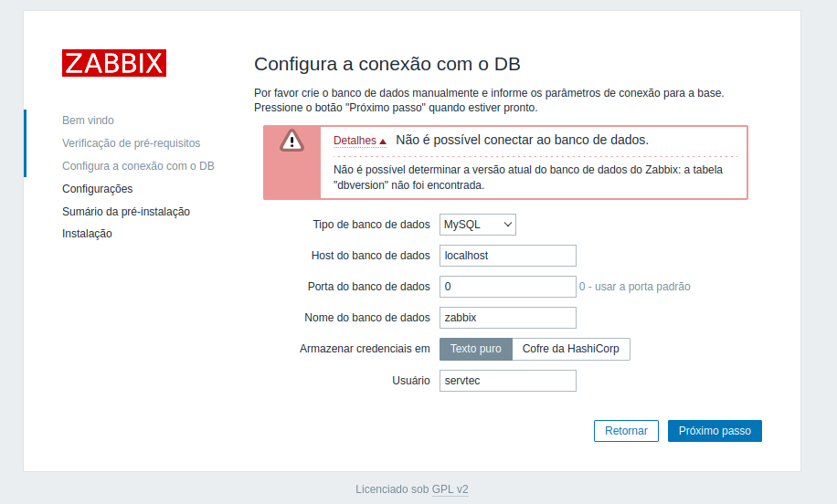Image resolution: width=837 pixels, height=504 pixels.
Task: Select Sumário da pré-instalação step
Action: 125,212
